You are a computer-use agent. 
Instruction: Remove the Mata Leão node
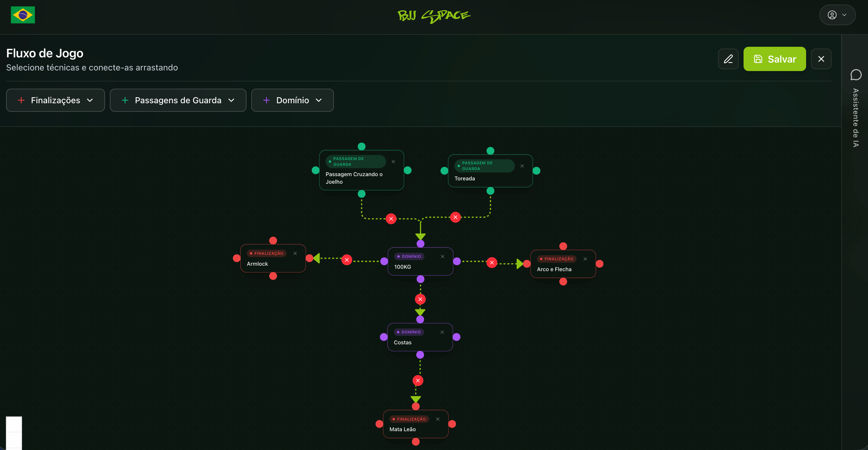point(438,419)
